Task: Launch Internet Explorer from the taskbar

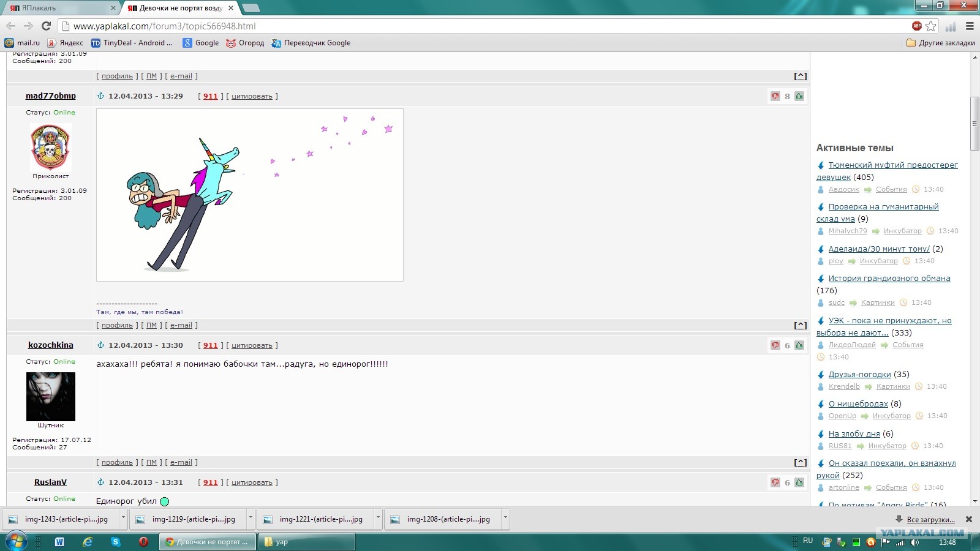Action: [88, 542]
